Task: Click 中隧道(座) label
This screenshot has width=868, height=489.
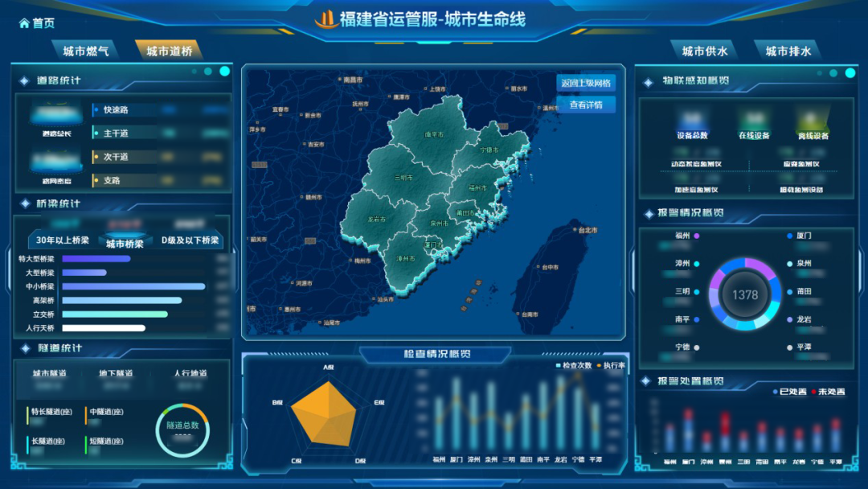Action: 106,412
